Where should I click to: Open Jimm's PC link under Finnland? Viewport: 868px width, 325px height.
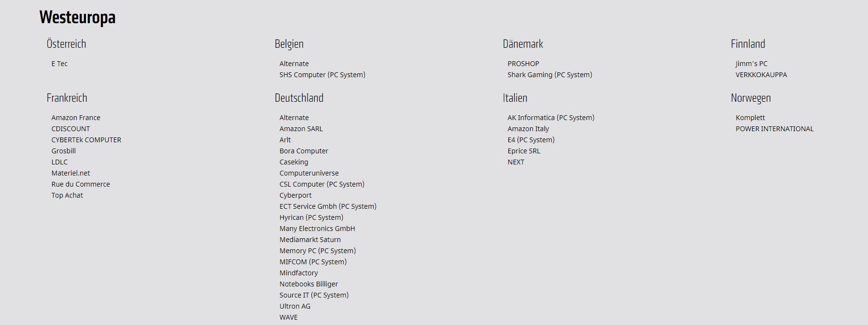[751, 64]
